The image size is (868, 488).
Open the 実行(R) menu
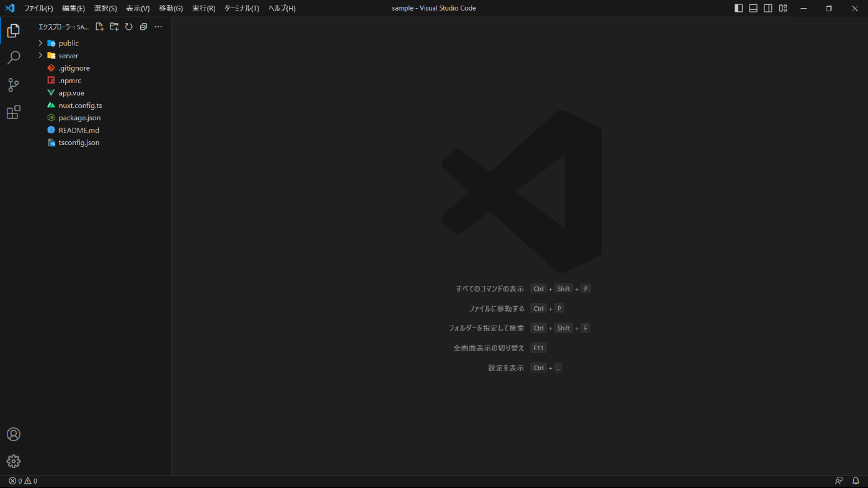pyautogui.click(x=203, y=8)
